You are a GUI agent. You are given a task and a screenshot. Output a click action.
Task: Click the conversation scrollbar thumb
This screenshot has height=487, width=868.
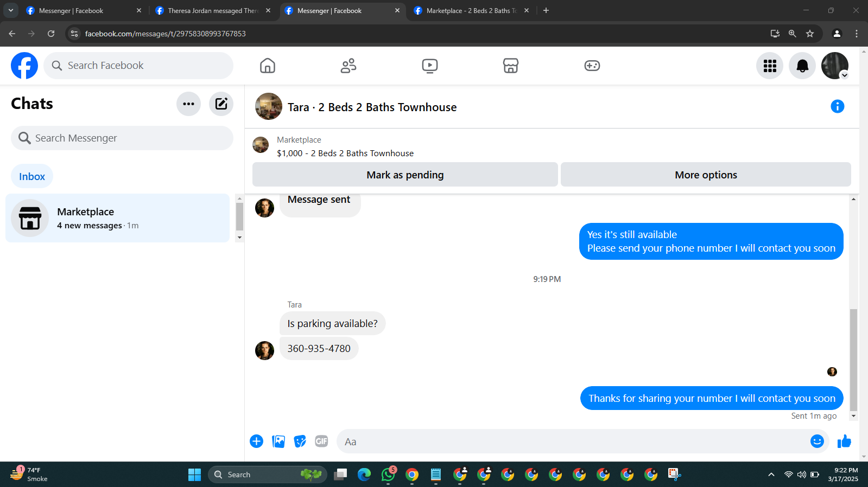click(x=853, y=360)
